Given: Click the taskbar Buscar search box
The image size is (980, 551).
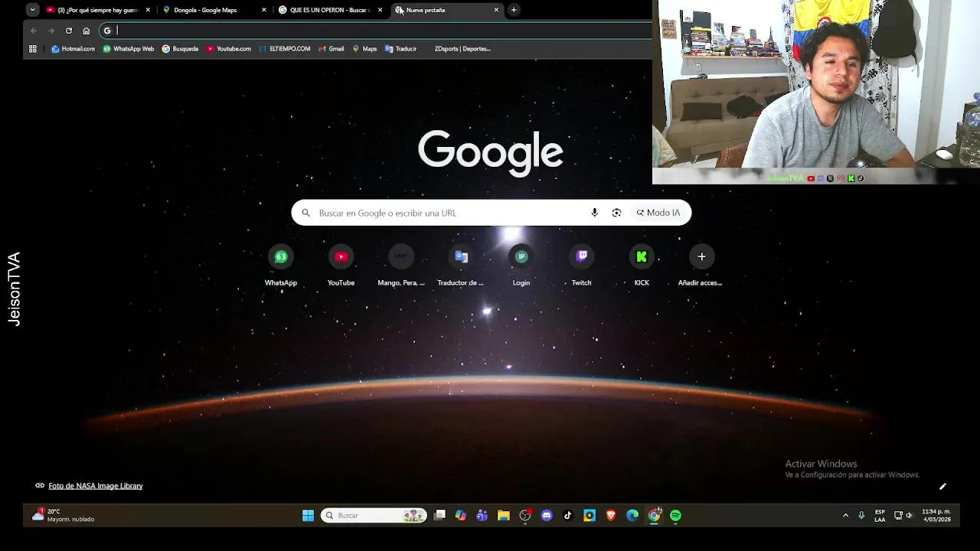Looking at the screenshot, I should [374, 515].
